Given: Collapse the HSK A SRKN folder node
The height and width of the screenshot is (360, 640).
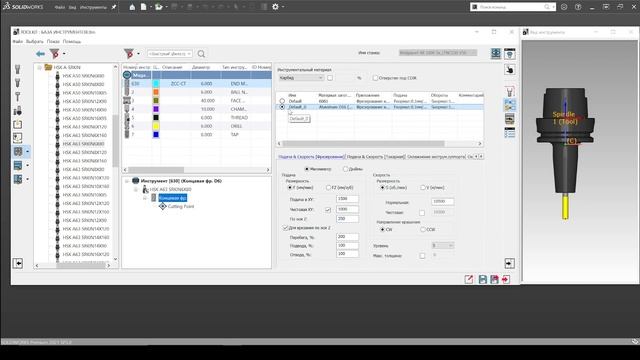Looking at the screenshot, I should pos(40,67).
